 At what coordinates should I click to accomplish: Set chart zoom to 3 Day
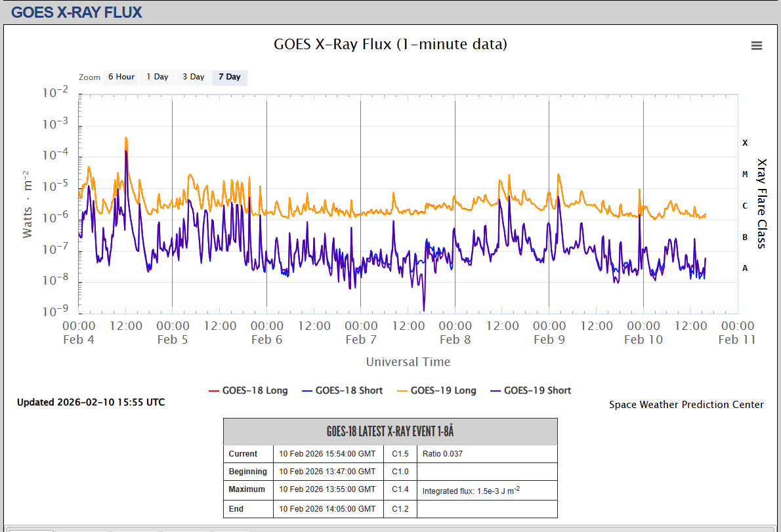click(193, 77)
